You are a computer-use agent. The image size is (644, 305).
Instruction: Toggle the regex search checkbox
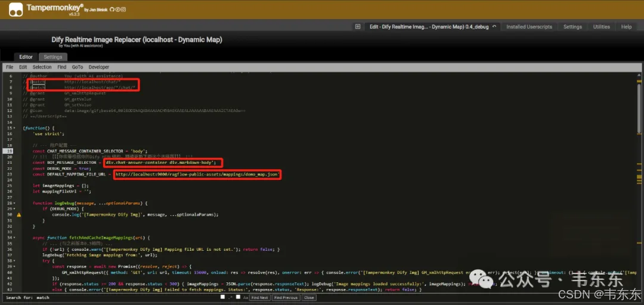(x=222, y=297)
